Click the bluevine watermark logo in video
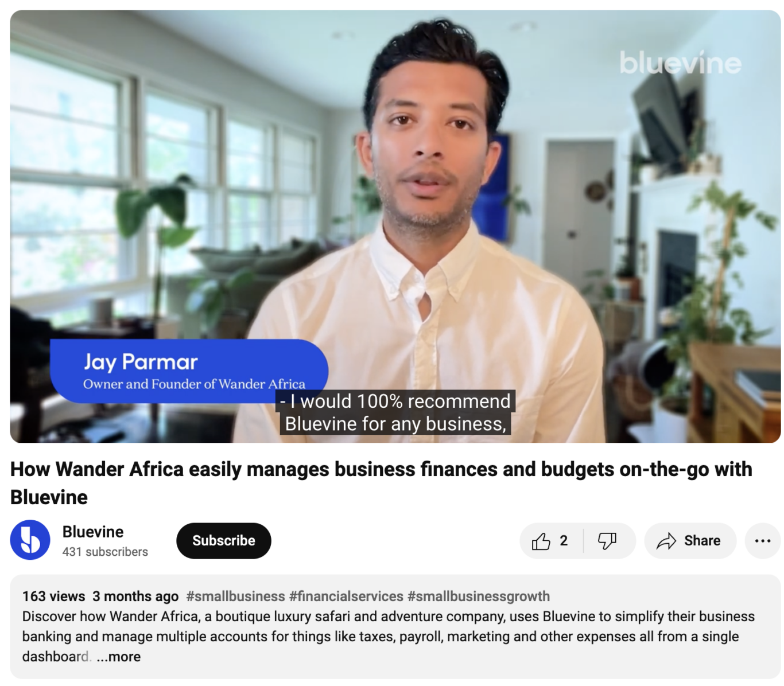The height and width of the screenshot is (686, 784). 680,63
